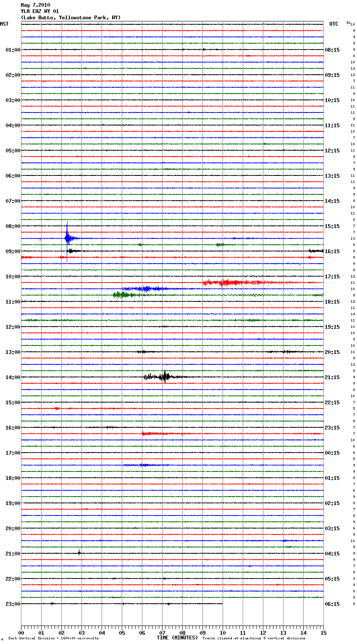This screenshot has height=644, width=357.
Task: Click the 00:15 UTC time label
Action: click(x=332, y=453)
